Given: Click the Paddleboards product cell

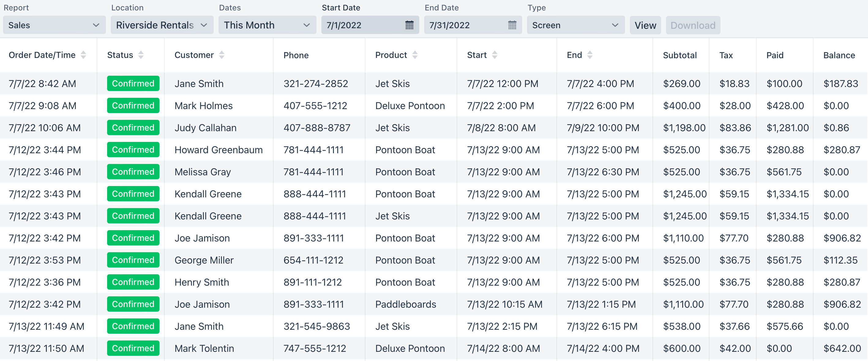Looking at the screenshot, I should pos(405,304).
